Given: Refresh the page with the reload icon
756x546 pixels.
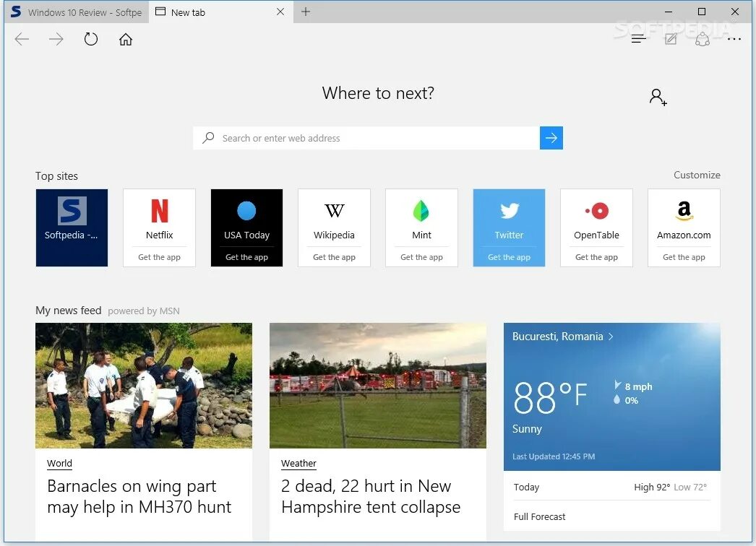Looking at the screenshot, I should (x=90, y=39).
